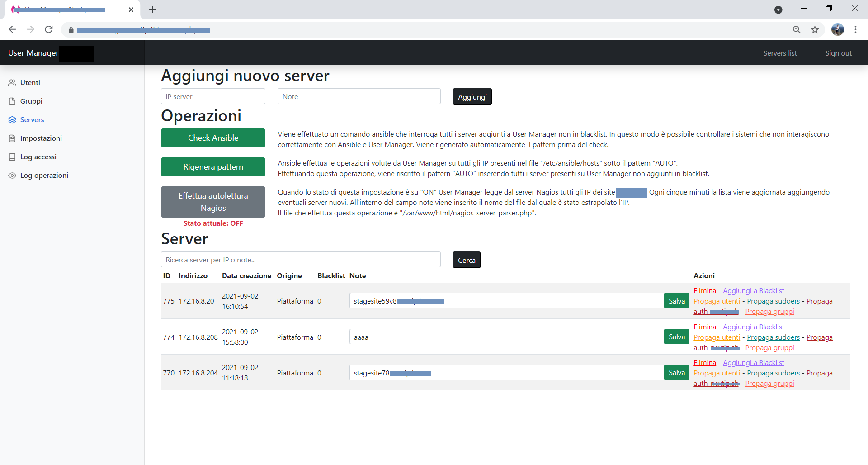The image size is (868, 465).
Task: Run Check Ansible operation
Action: coord(213,138)
